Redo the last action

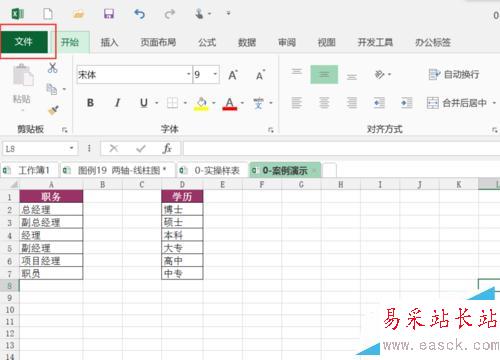click(x=170, y=14)
